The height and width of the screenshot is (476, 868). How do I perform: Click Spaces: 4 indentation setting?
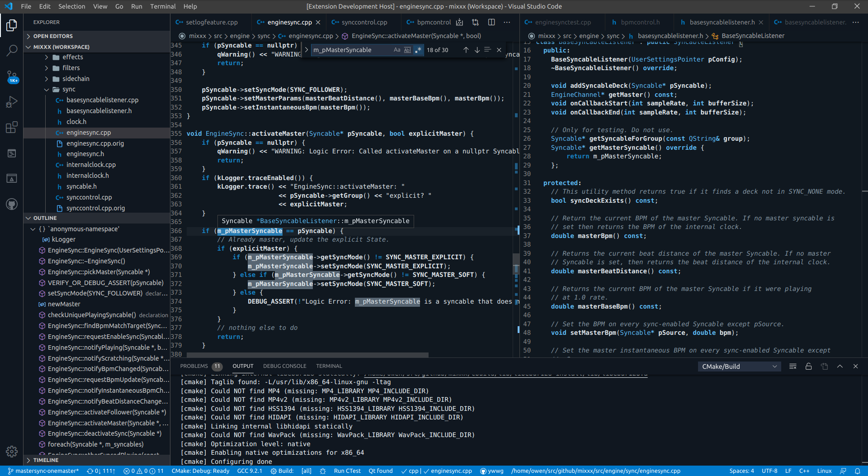click(x=741, y=471)
